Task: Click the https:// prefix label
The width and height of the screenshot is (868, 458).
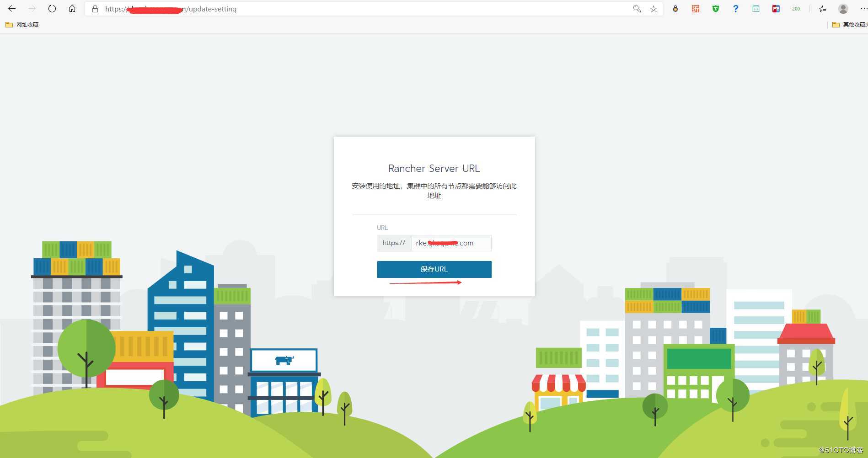Action: [x=394, y=243]
